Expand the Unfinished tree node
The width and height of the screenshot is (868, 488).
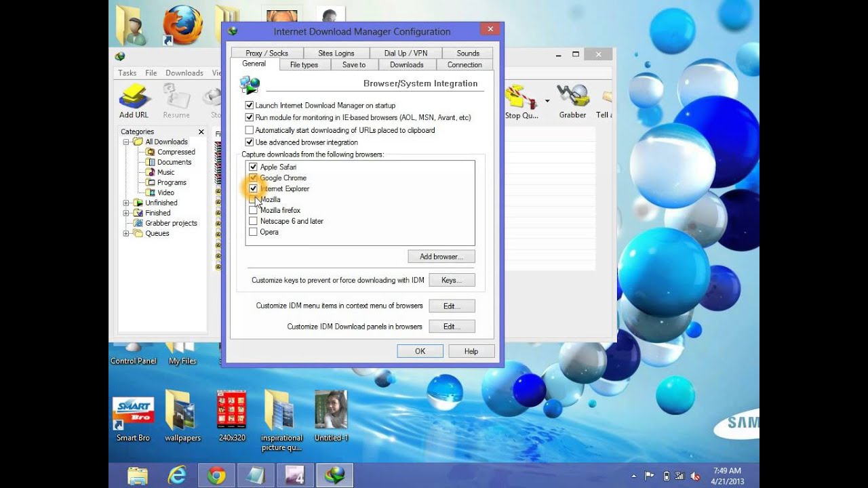pos(126,203)
